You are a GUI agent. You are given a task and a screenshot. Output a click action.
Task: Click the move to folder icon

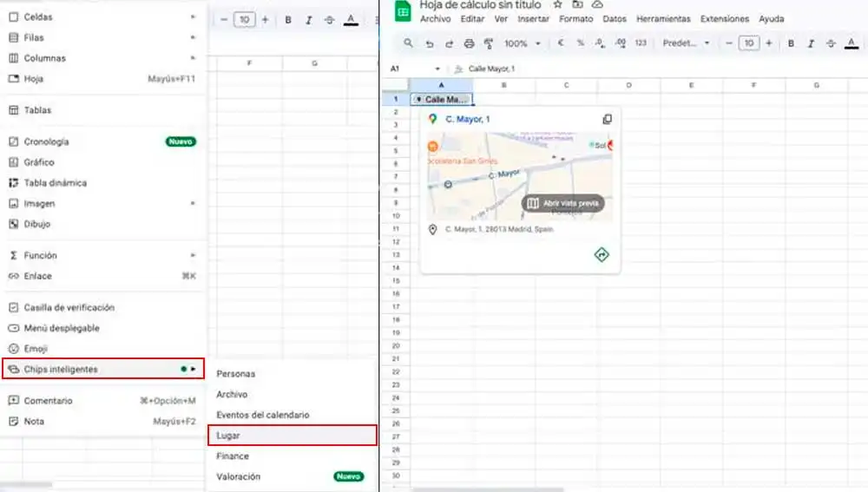pyautogui.click(x=577, y=4)
